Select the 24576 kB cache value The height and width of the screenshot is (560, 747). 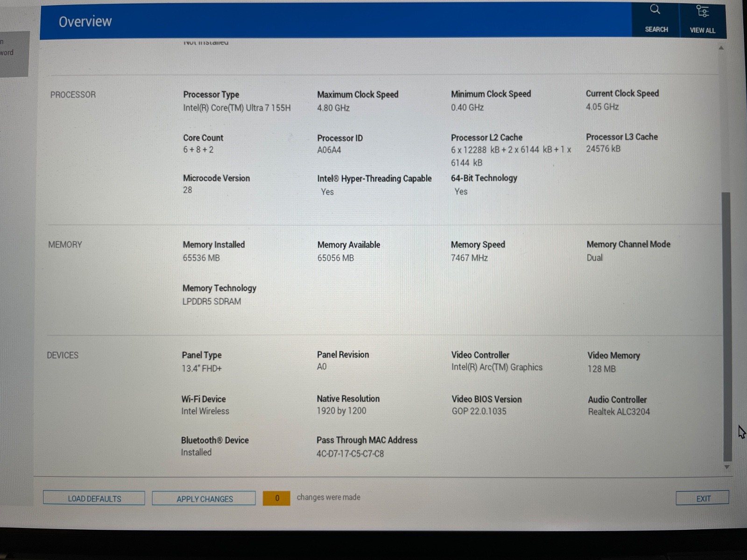pyautogui.click(x=603, y=149)
